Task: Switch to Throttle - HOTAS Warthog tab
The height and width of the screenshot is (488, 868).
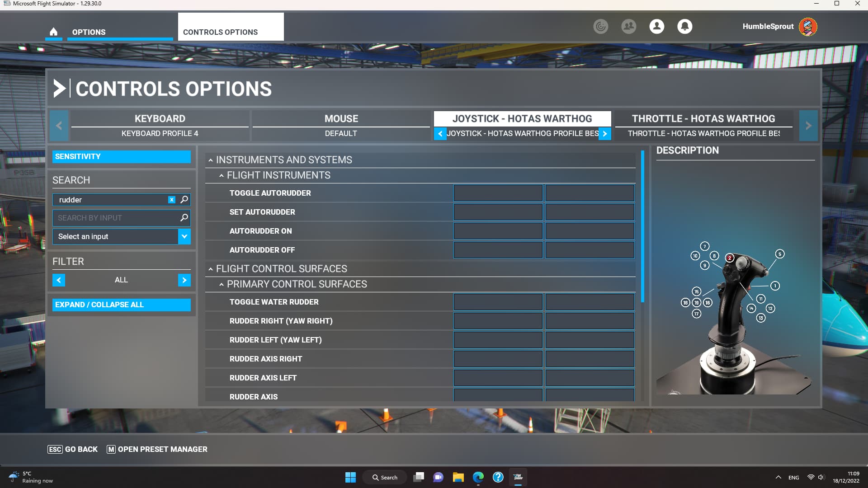Action: click(703, 119)
